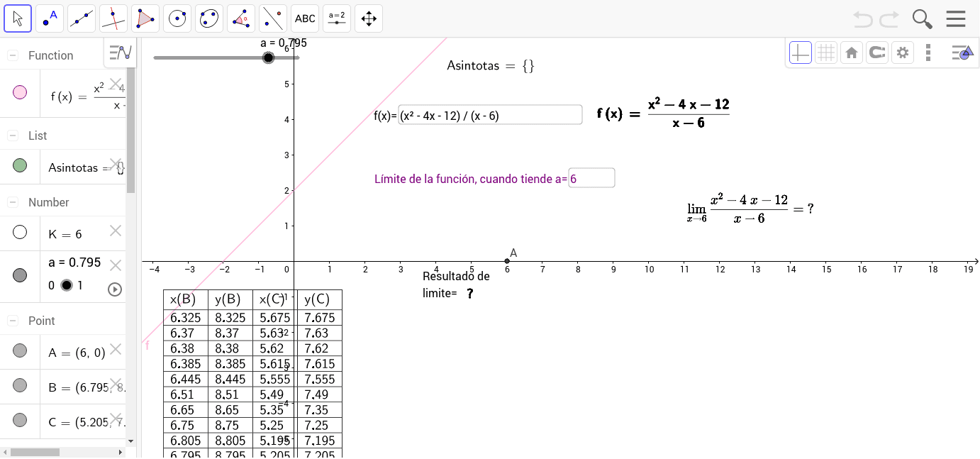
Task: Select the Move Graphics View tool
Action: 369,18
